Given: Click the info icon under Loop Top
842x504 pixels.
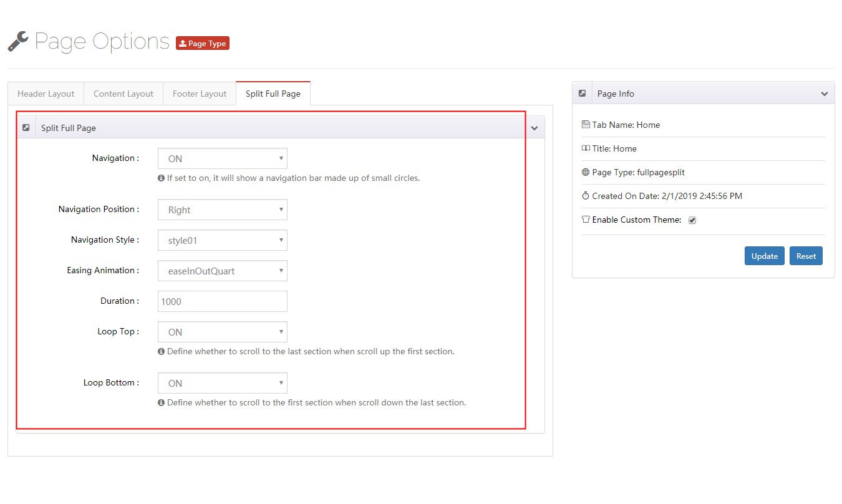Looking at the screenshot, I should pyautogui.click(x=162, y=351).
